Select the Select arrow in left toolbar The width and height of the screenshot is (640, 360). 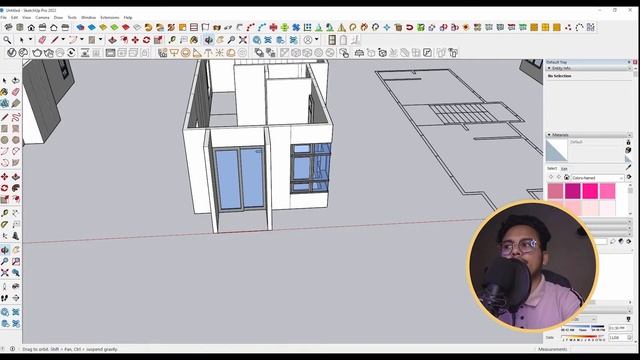[x=4, y=80]
